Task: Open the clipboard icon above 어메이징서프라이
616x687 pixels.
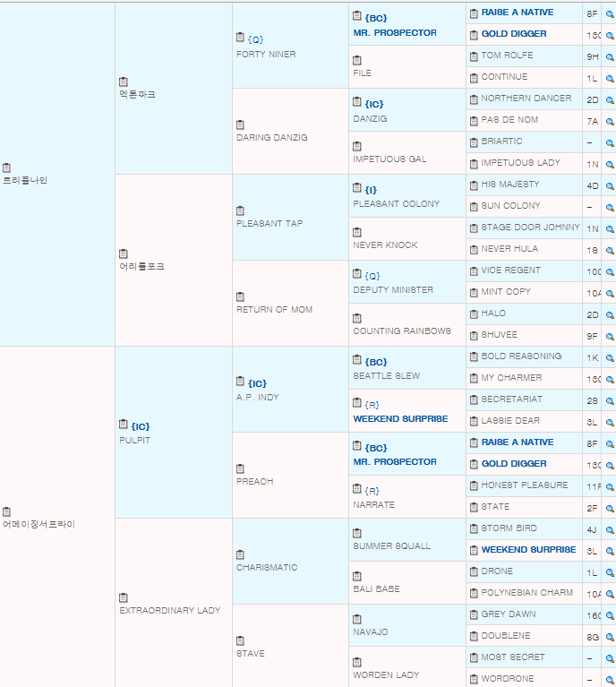Action: pyautogui.click(x=6, y=511)
